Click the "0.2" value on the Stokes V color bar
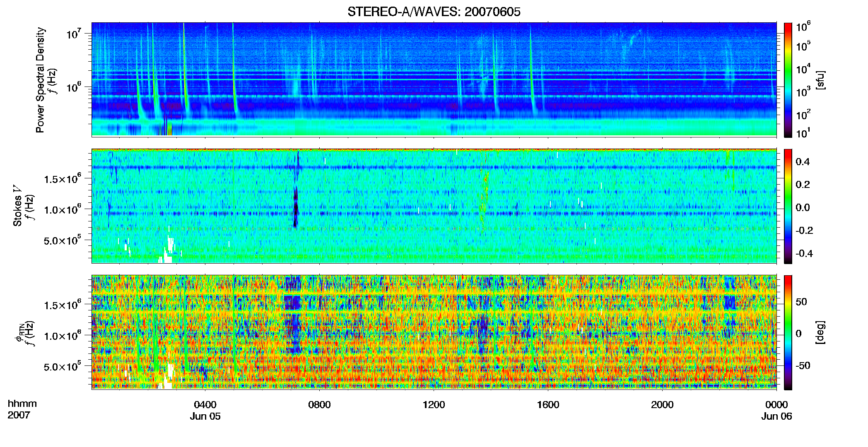The width and height of the screenshot is (868, 447). 803,185
